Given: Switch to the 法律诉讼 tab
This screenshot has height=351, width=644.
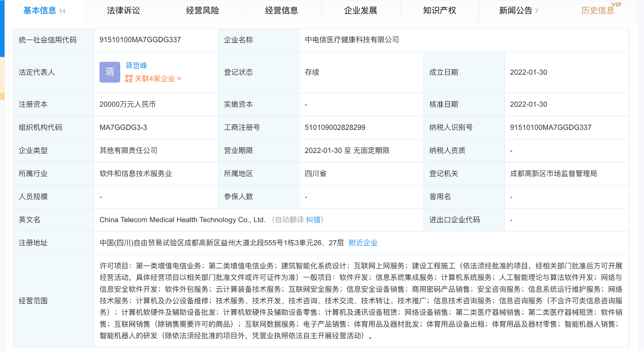Looking at the screenshot, I should (x=123, y=11).
